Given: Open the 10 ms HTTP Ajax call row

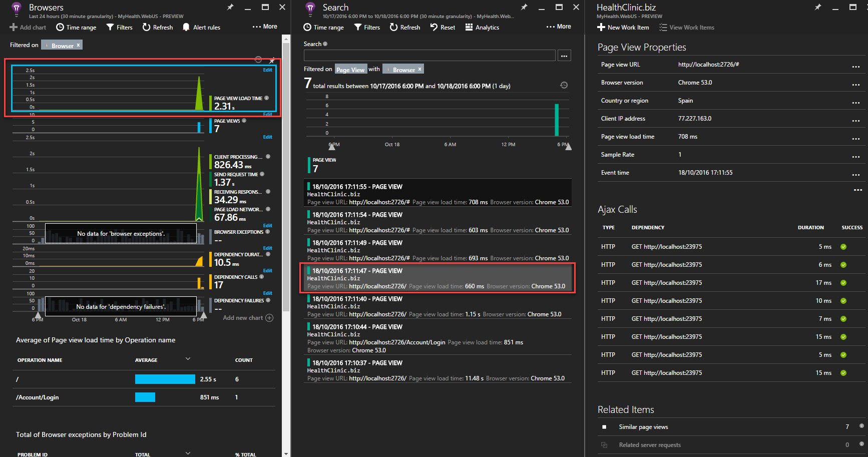Looking at the screenshot, I should pos(732,301).
